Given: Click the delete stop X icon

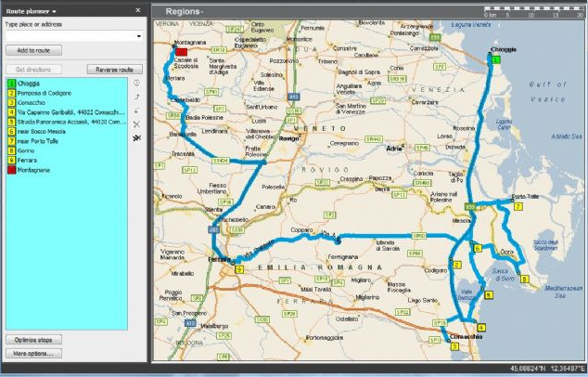Looking at the screenshot, I should [x=136, y=123].
